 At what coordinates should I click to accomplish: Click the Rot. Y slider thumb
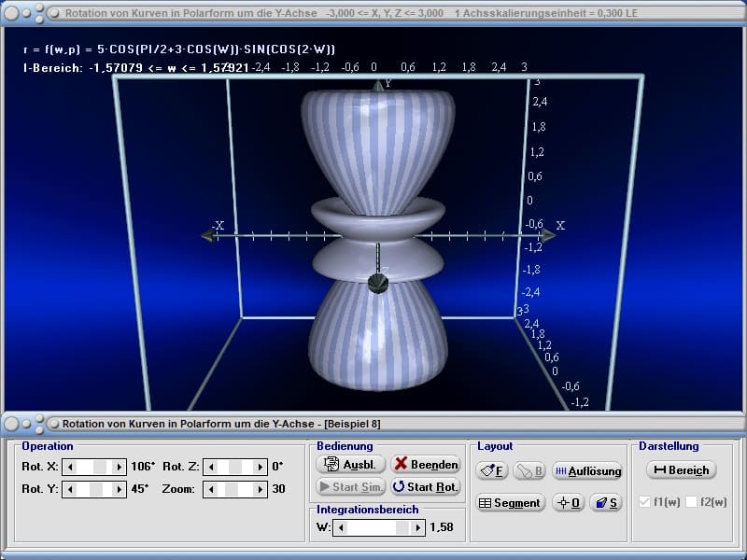point(96,489)
